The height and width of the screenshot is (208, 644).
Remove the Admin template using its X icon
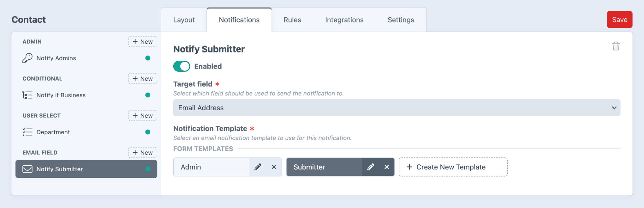(x=274, y=167)
